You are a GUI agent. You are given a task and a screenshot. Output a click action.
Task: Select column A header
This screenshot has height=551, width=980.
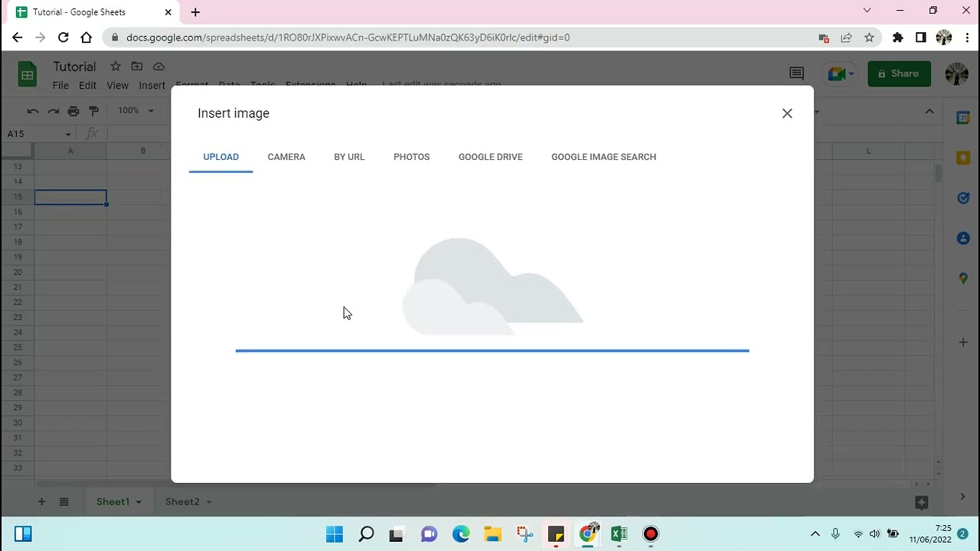(70, 151)
